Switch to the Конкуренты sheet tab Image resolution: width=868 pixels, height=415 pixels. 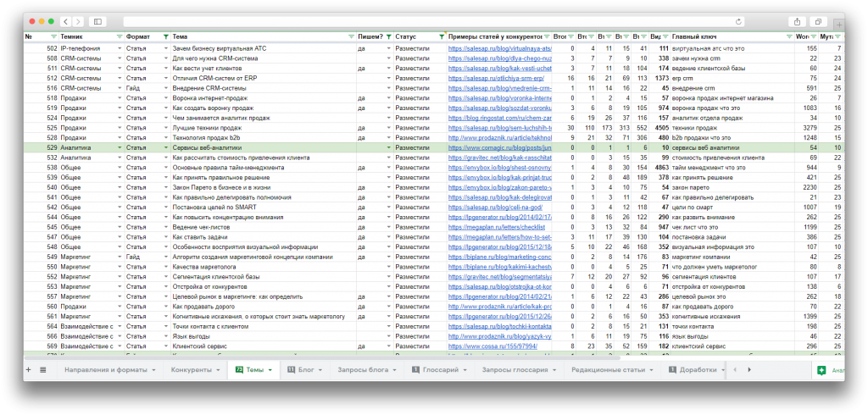pyautogui.click(x=191, y=369)
